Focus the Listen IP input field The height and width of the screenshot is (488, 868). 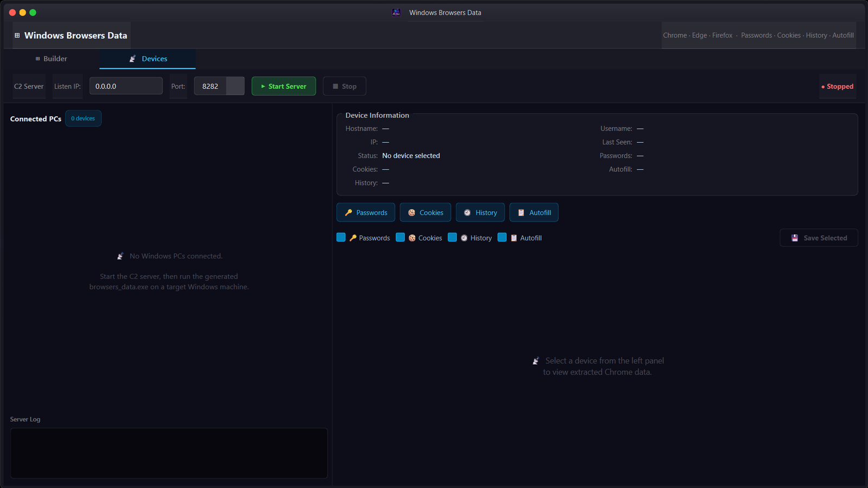126,86
